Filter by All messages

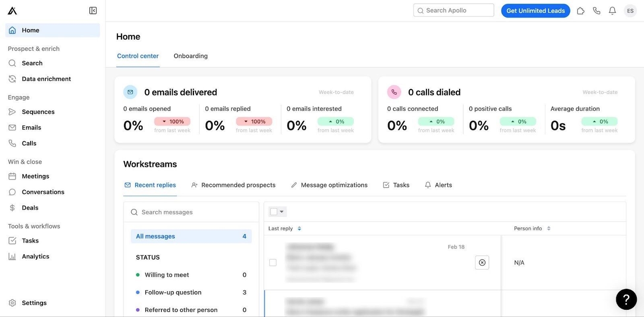tap(191, 236)
